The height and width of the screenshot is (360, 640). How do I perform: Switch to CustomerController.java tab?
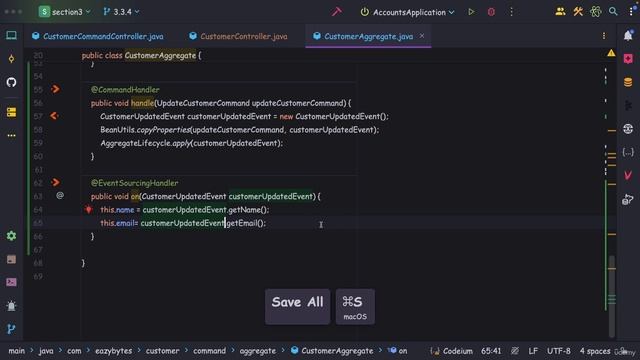[x=238, y=36]
